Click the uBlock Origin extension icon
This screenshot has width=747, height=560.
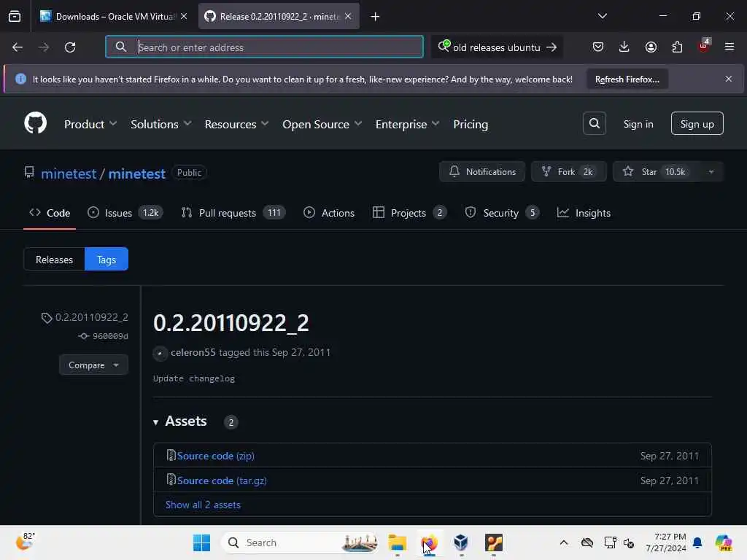point(704,46)
